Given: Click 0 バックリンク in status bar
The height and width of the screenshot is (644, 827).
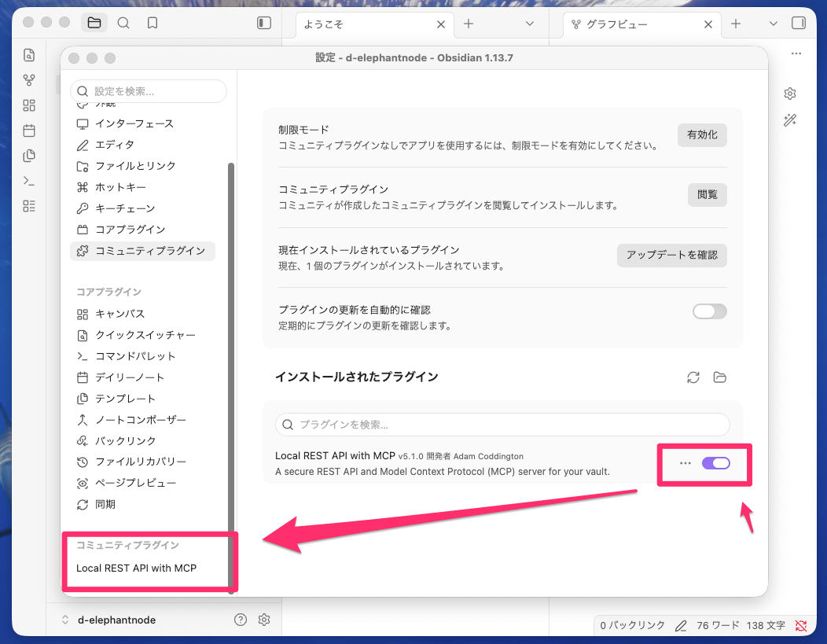Looking at the screenshot, I should click(x=632, y=626).
